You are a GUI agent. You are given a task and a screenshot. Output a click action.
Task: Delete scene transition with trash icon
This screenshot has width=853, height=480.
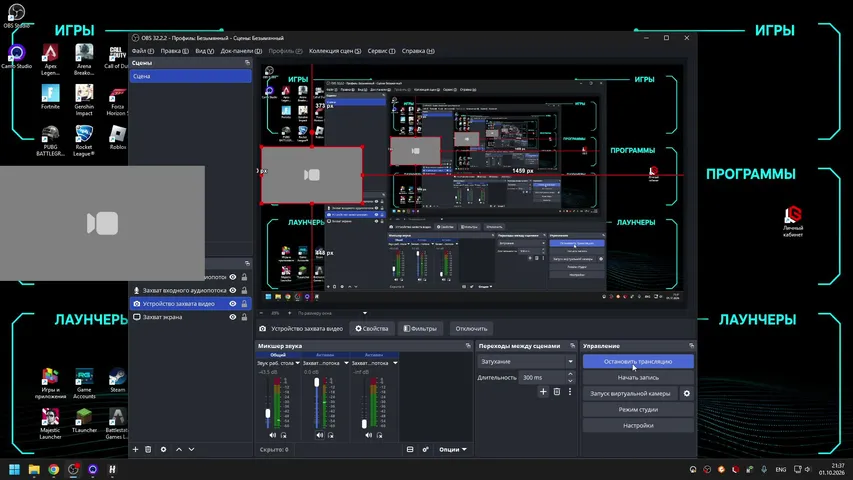coord(557,391)
